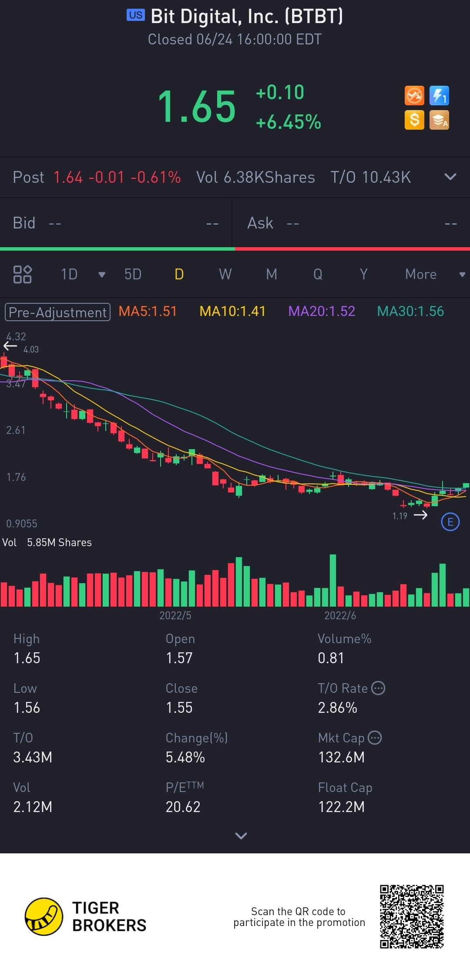This screenshot has width=470, height=980.
Task: Tap the Mkt Cap value 132.6M
Action: (342, 757)
